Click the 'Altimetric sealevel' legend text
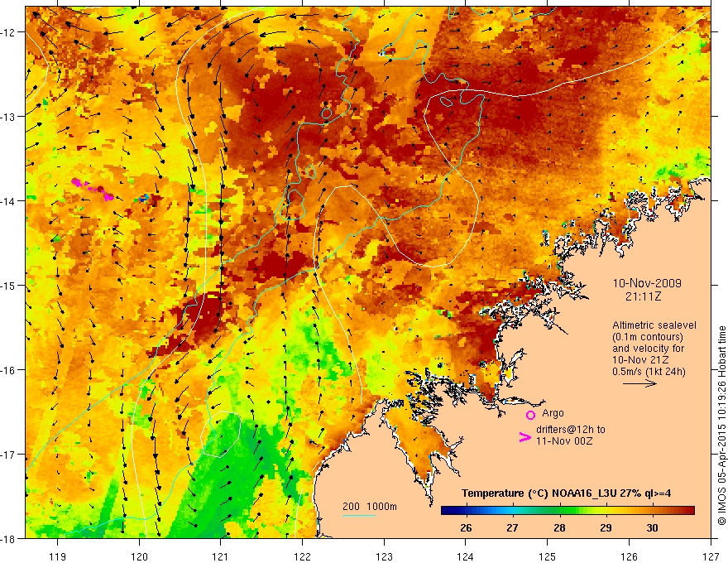 [654, 325]
